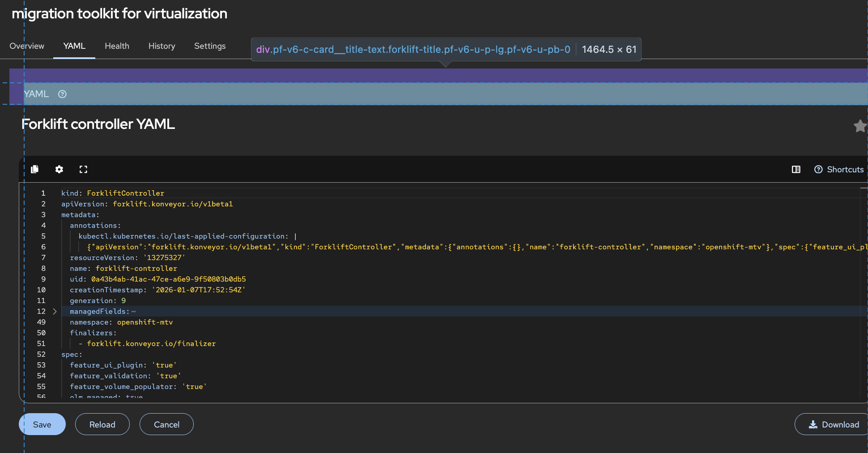This screenshot has height=453, width=868.
Task: Download the YAML file
Action: pos(834,424)
